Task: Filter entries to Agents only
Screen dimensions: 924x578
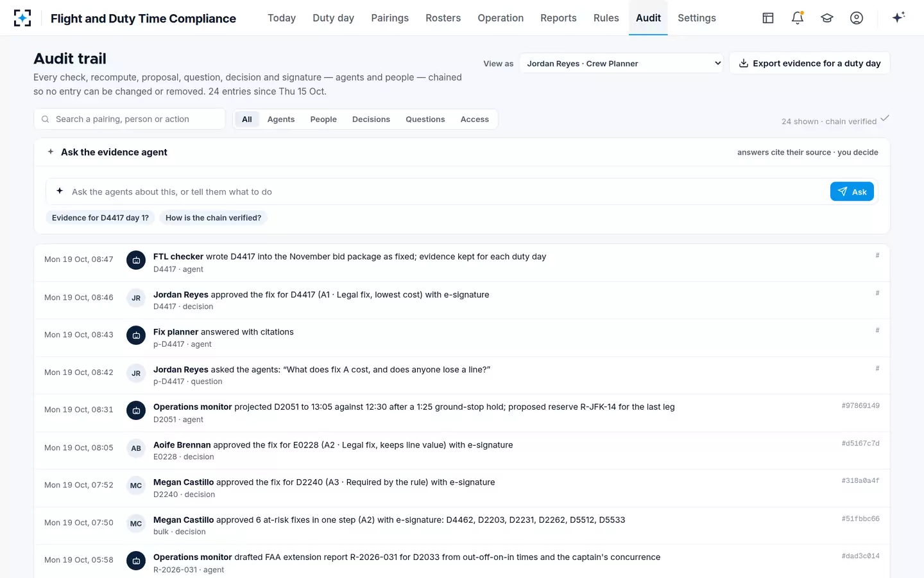Action: pos(281,119)
